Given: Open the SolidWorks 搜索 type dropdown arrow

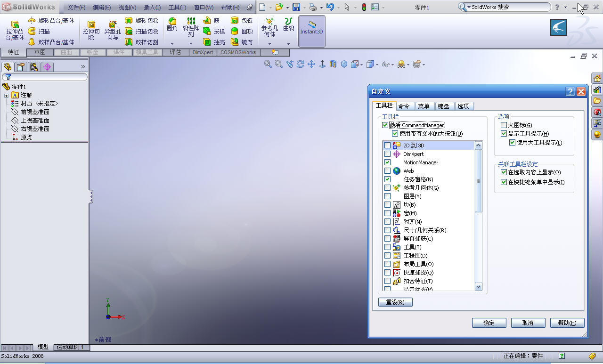Looking at the screenshot, I should (469, 7).
